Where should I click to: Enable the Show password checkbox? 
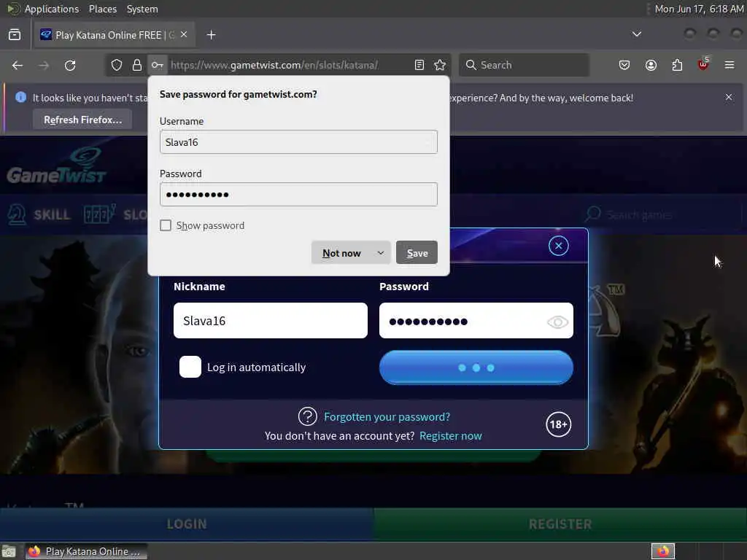[x=166, y=225]
